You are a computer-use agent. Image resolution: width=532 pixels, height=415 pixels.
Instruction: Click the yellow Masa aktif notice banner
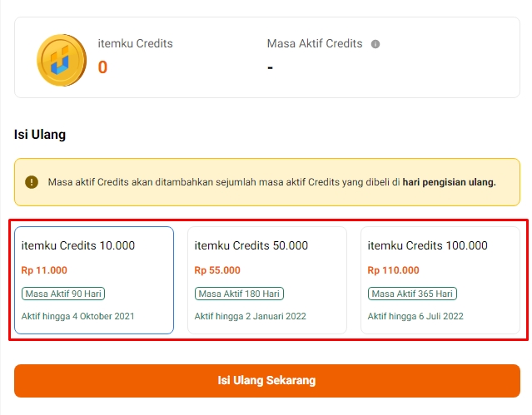(x=266, y=182)
